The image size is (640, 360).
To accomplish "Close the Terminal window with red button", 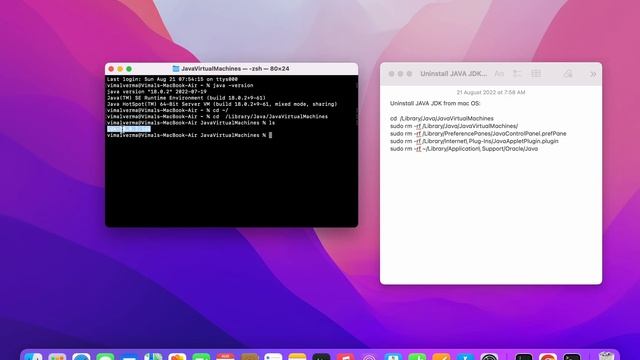I will (x=111, y=69).
